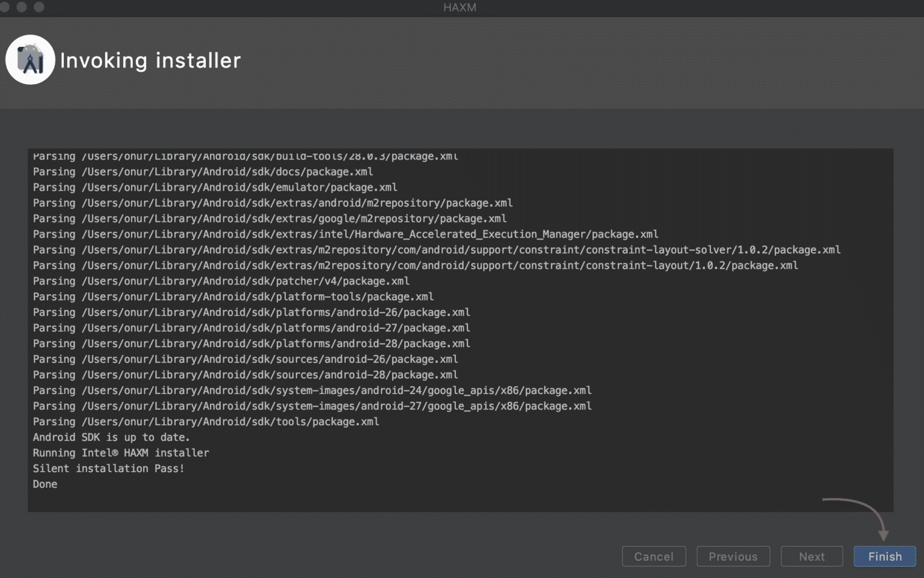924x578 pixels.
Task: Click the platforms/android-27 log line
Action: point(251,328)
